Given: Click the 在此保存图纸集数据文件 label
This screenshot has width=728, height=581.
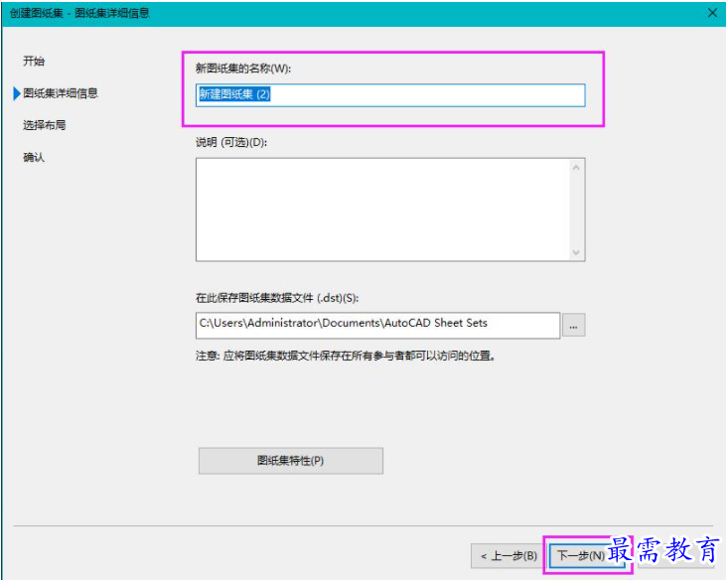Looking at the screenshot, I should pos(277,298).
